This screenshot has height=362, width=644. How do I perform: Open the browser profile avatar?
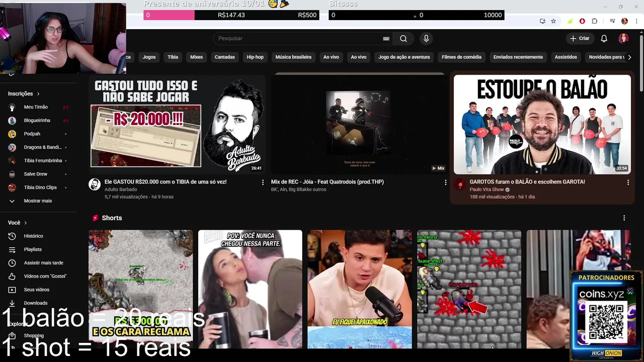pos(624,21)
